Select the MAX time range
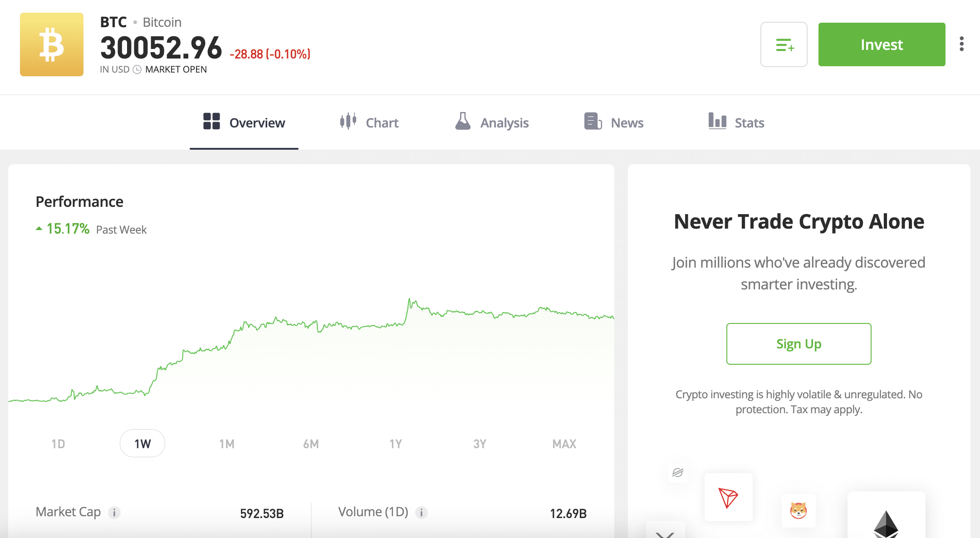This screenshot has width=980, height=538. click(564, 444)
